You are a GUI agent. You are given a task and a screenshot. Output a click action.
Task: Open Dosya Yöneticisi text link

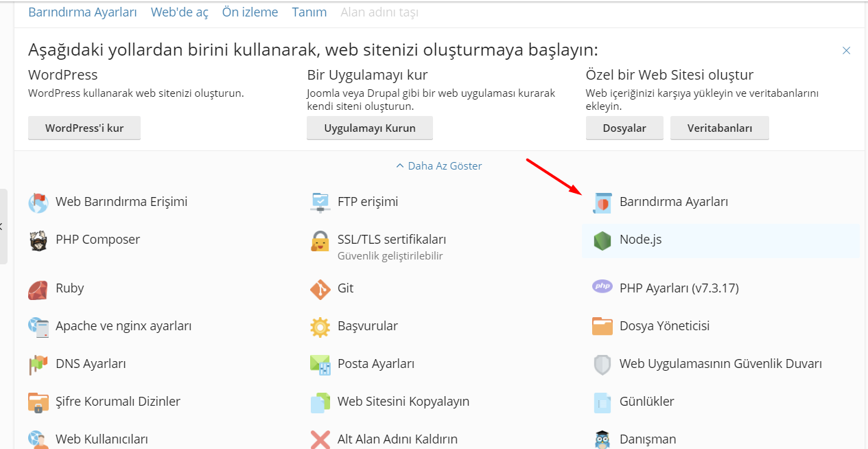coord(664,326)
